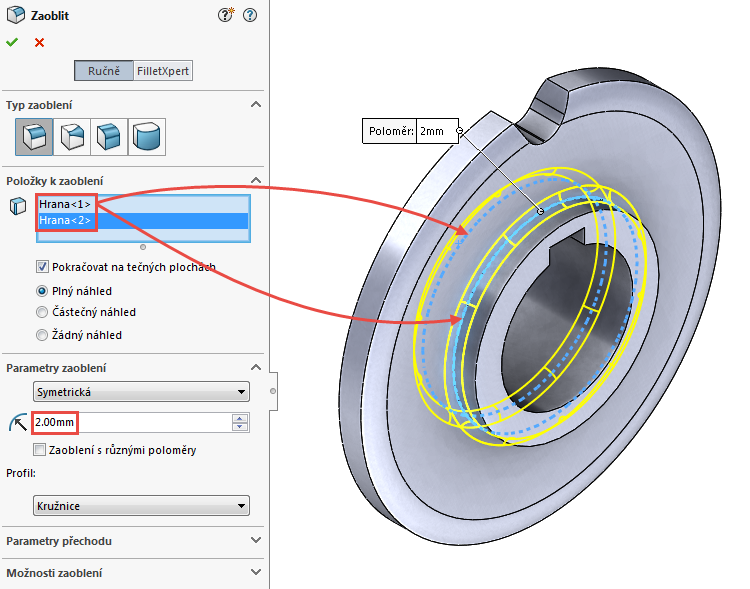Click the list box resize handle dot
750x589 pixels.
click(x=143, y=247)
